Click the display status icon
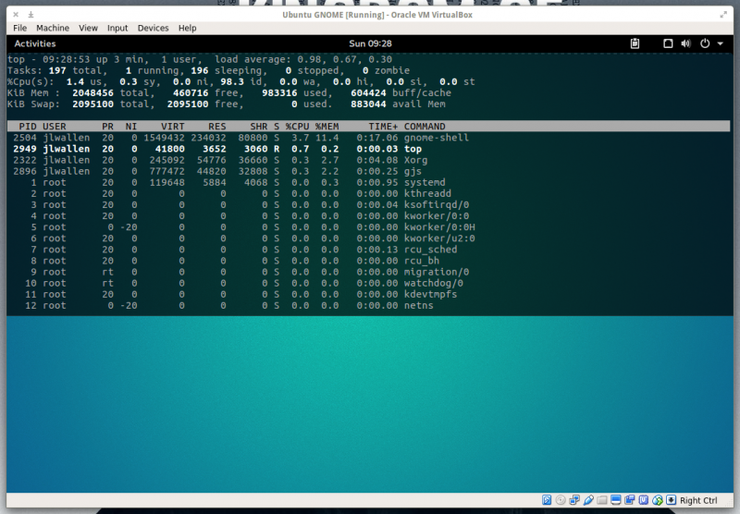Image resolution: width=740 pixels, height=514 pixels. [615, 500]
